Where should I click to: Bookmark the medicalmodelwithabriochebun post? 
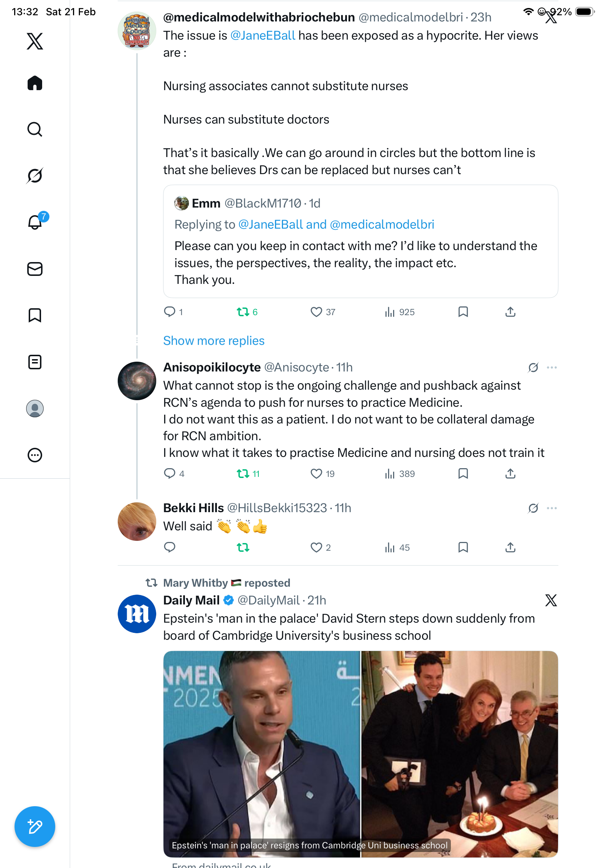click(463, 312)
